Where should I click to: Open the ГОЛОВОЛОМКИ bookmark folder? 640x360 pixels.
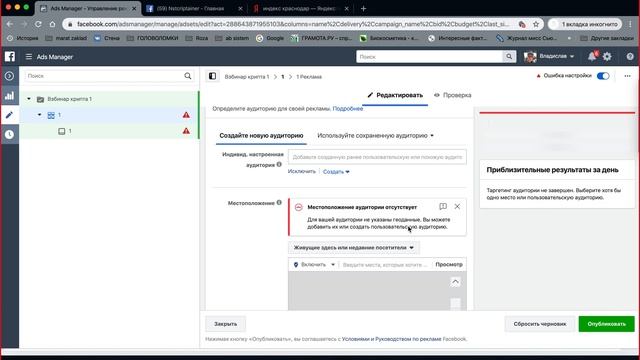click(153, 38)
